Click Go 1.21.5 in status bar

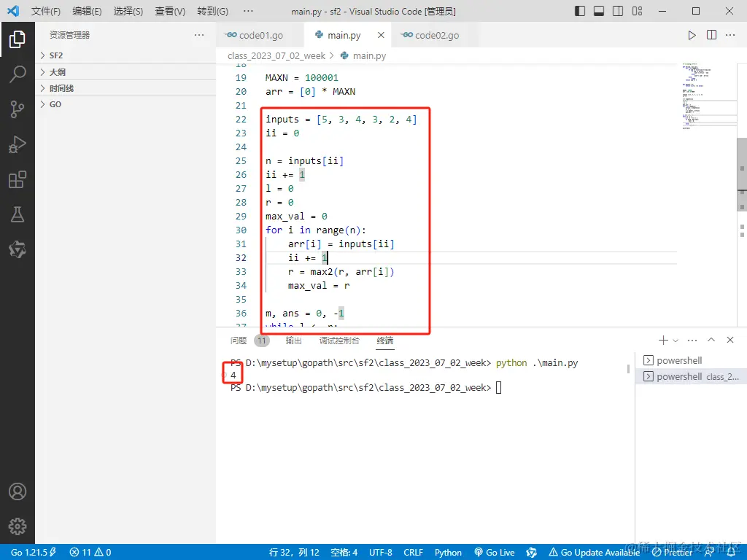click(x=33, y=553)
